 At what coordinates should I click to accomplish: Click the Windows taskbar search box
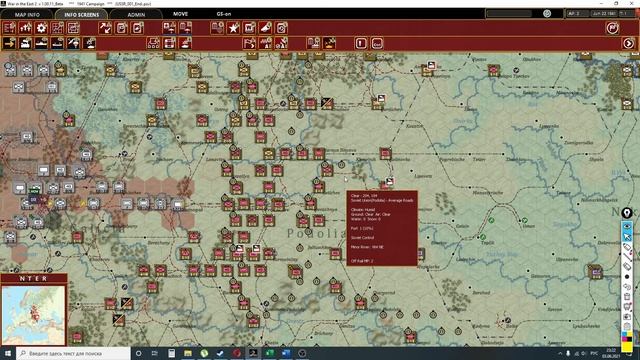tap(73, 353)
